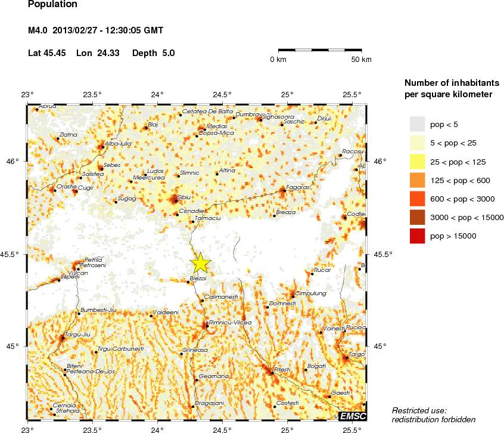Select the Brezoi town marker

click(188, 282)
